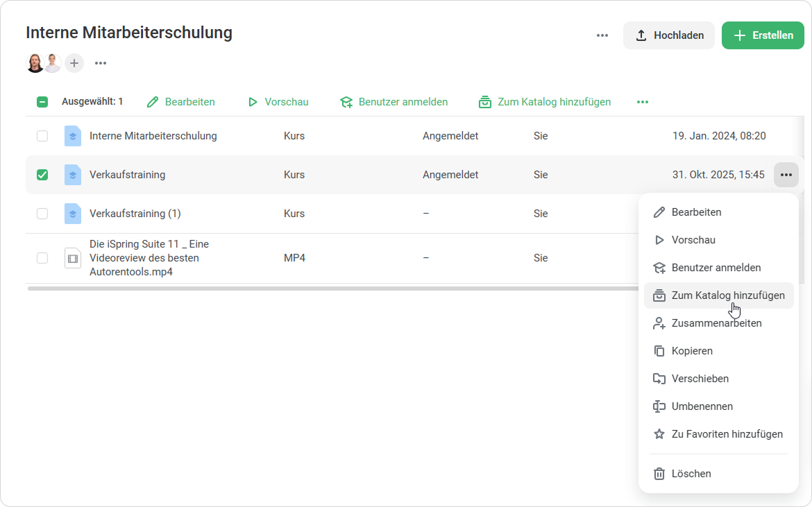
Task: Click the Verschieben folder icon in the menu
Action: point(659,379)
